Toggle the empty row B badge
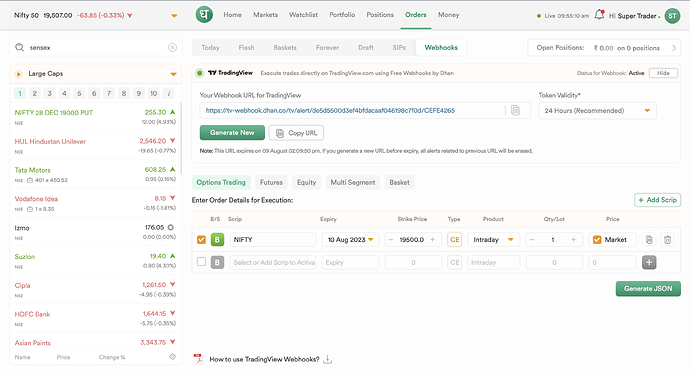 217,262
